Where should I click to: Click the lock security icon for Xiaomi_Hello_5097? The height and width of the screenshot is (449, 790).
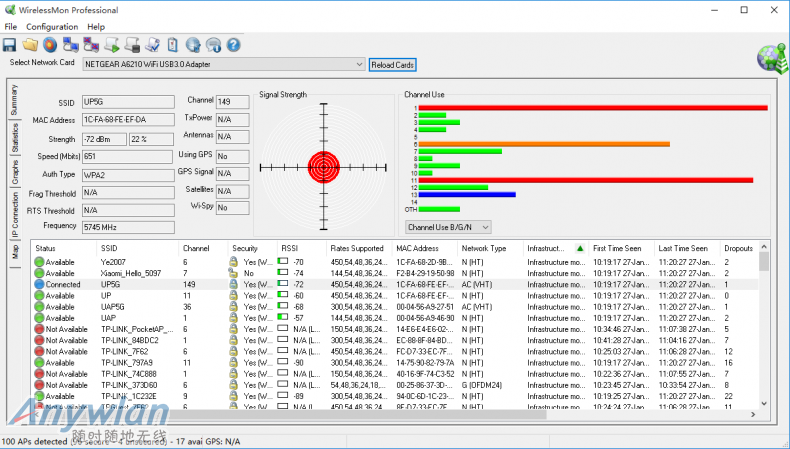click(x=233, y=273)
